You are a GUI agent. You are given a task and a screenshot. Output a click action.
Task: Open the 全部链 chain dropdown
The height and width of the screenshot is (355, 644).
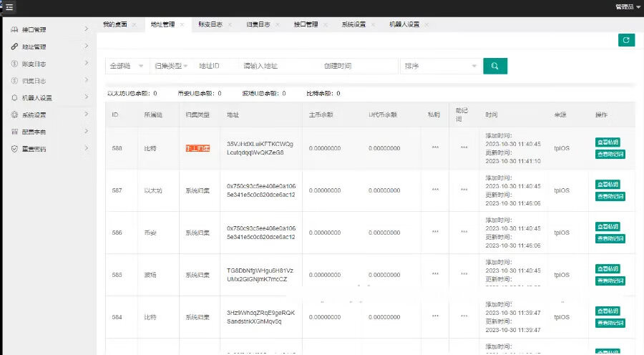click(x=127, y=66)
